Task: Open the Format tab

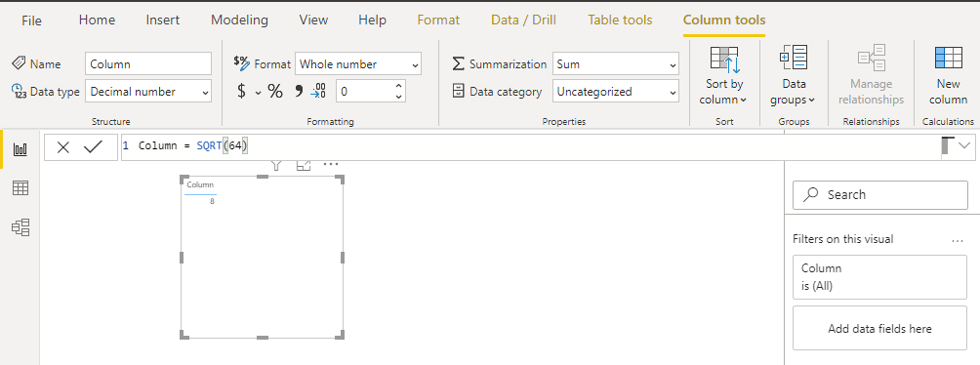Action: (x=438, y=20)
